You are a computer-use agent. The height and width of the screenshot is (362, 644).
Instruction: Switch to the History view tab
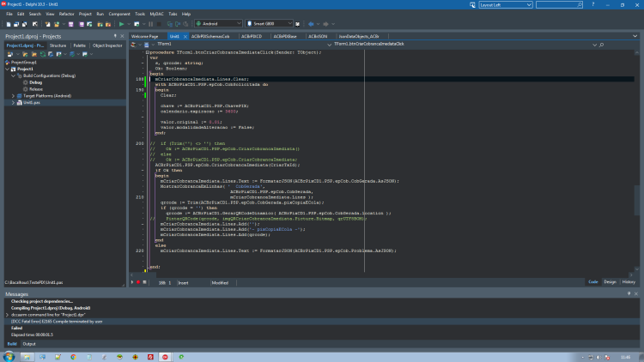coord(629,282)
